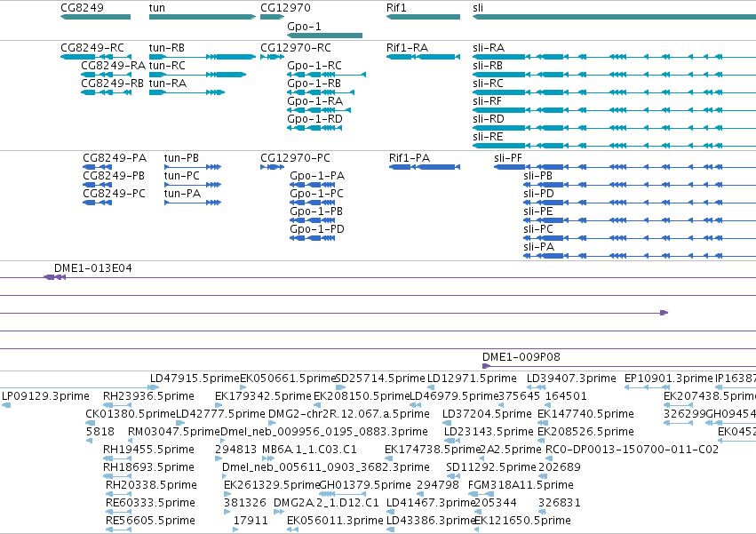
Task: Click the EK207438.5prime EST feature
Action: (679, 405)
